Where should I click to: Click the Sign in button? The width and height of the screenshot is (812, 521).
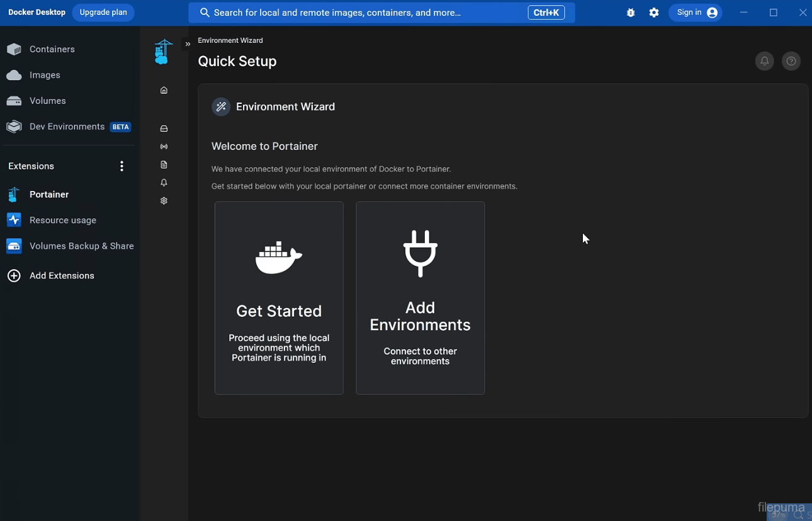coord(696,13)
